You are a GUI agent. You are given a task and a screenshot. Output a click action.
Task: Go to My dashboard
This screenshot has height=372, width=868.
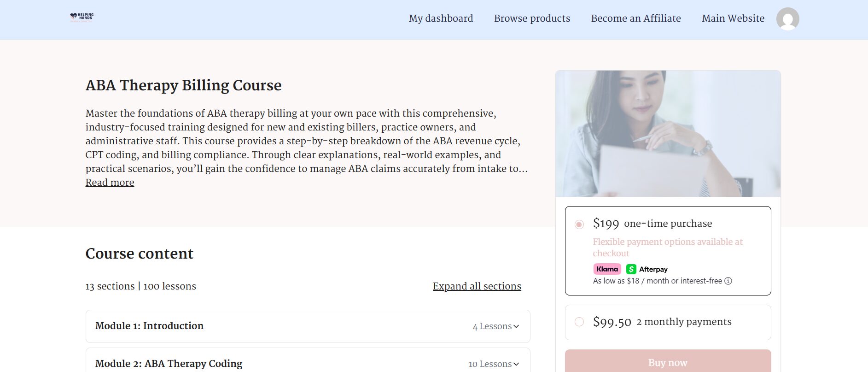pyautogui.click(x=441, y=18)
